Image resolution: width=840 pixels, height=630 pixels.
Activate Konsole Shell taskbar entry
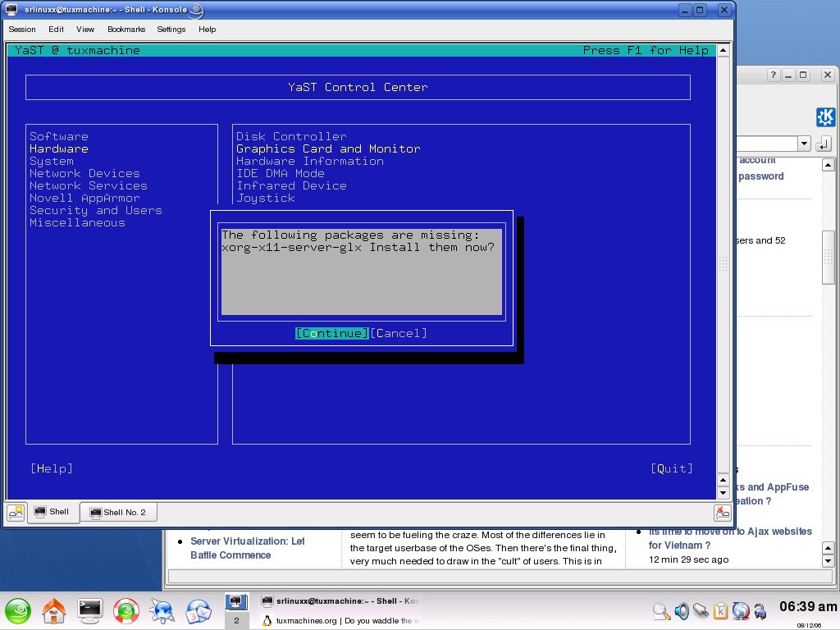pyautogui.click(x=340, y=601)
